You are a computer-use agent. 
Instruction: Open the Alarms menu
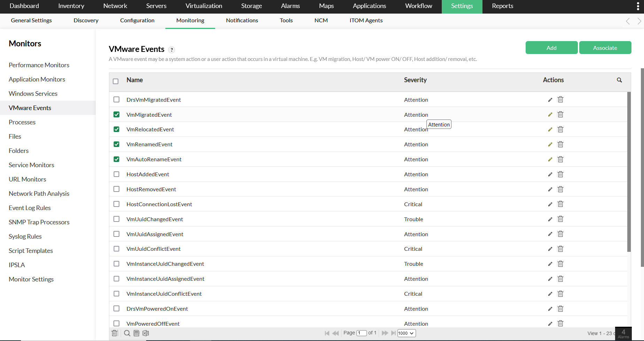tap(291, 6)
